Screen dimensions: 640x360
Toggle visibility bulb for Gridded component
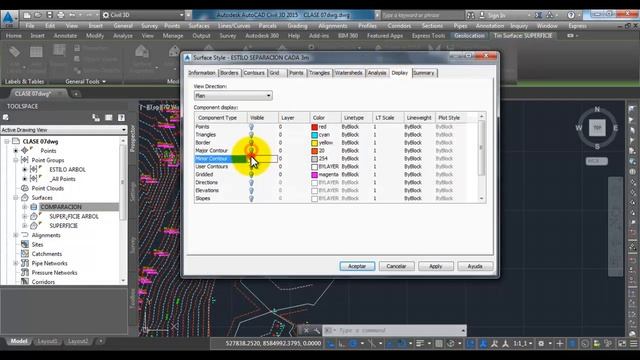click(x=251, y=175)
